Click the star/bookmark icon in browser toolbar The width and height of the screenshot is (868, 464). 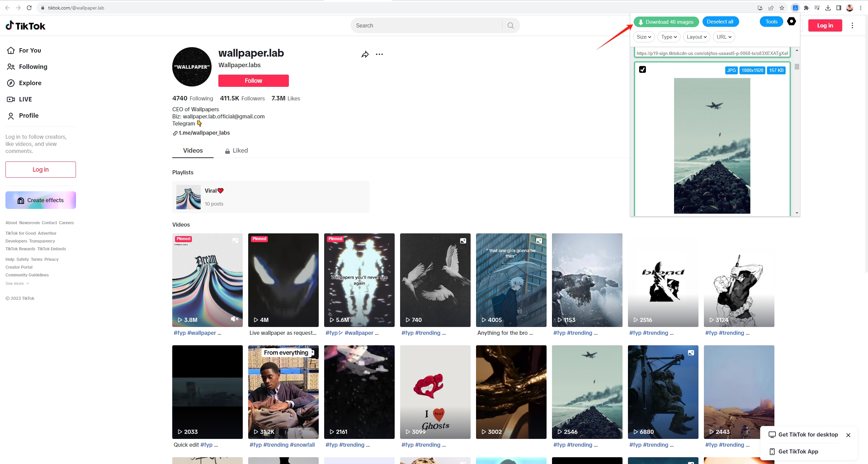(x=782, y=7)
